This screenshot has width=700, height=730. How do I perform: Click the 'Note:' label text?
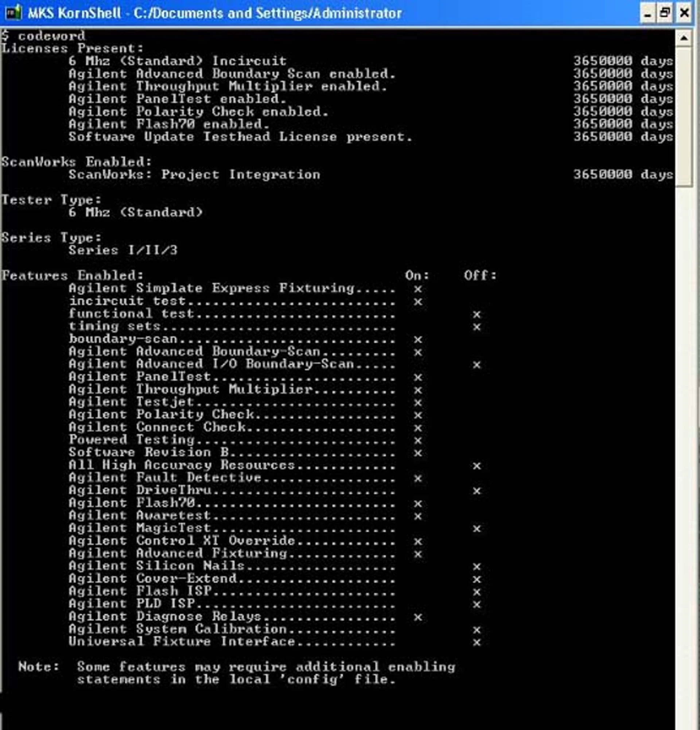39,667
